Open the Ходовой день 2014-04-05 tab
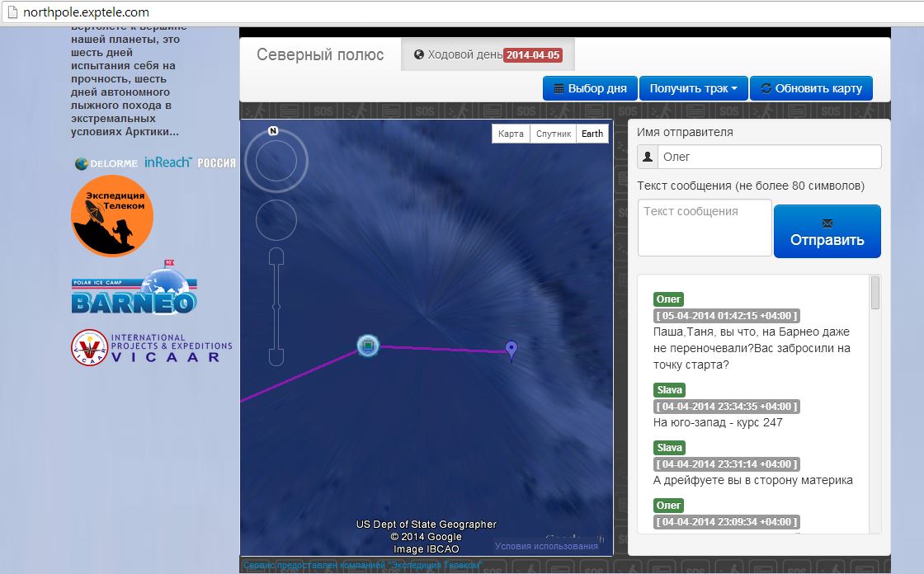Screen dimensions: 924x574 [488, 55]
